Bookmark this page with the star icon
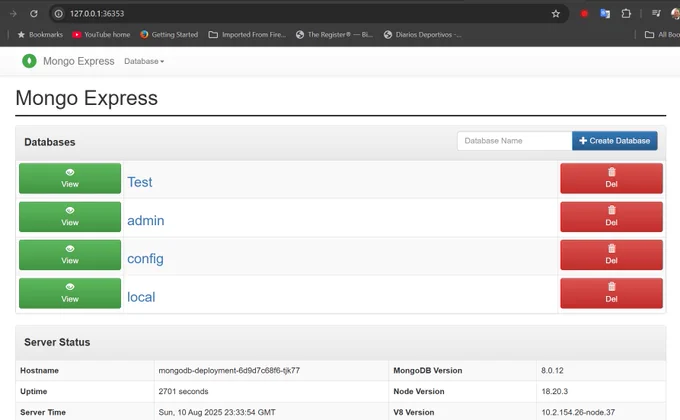The image size is (680, 420). tap(556, 14)
